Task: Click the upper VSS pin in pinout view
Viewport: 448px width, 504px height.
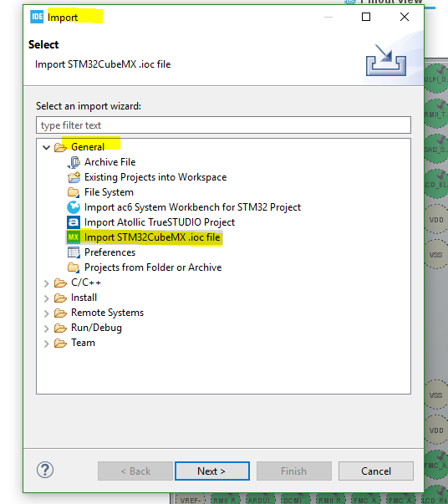Action: pos(436,255)
